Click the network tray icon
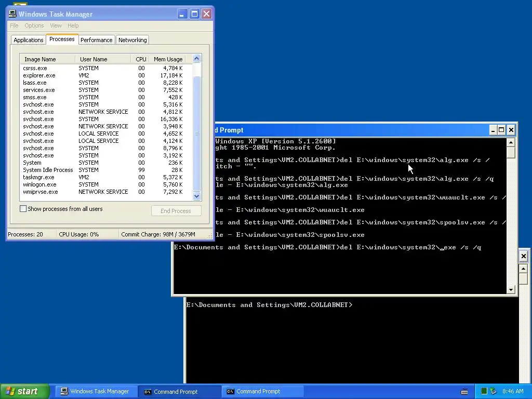 click(494, 391)
